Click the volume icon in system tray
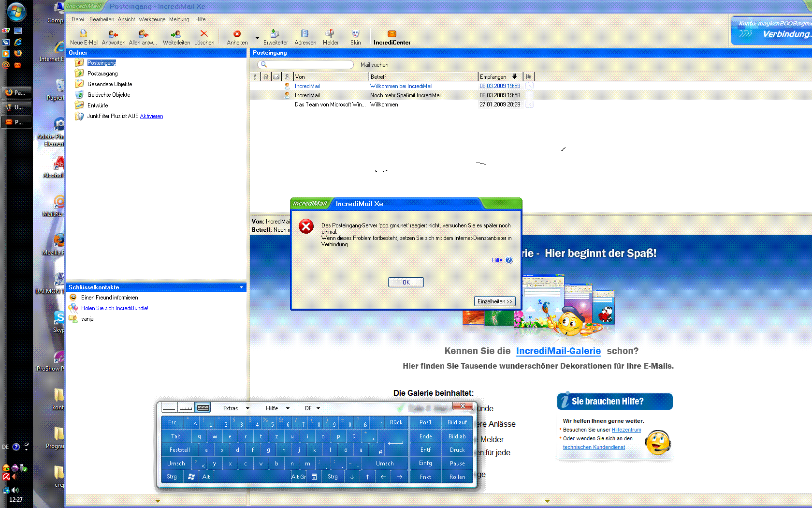 tap(15, 490)
